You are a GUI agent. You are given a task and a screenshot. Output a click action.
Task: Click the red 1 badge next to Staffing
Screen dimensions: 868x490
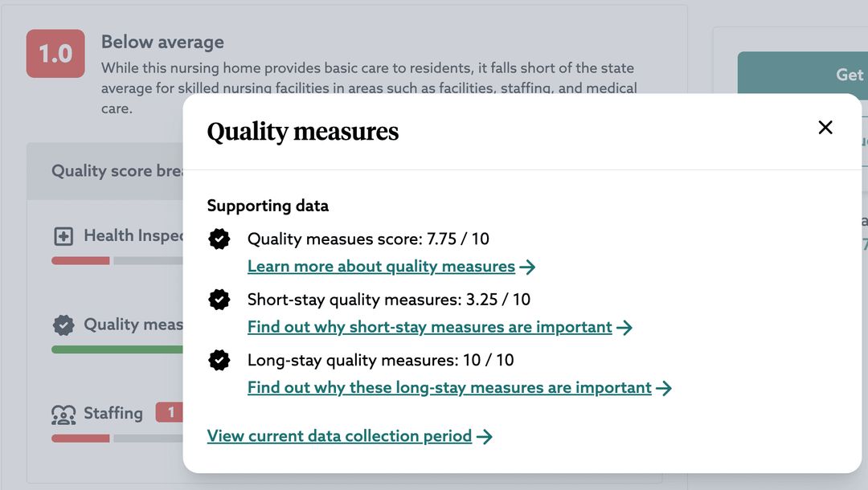click(170, 412)
